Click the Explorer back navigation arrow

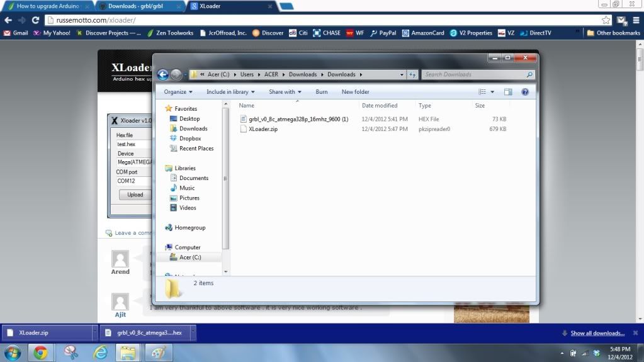162,74
